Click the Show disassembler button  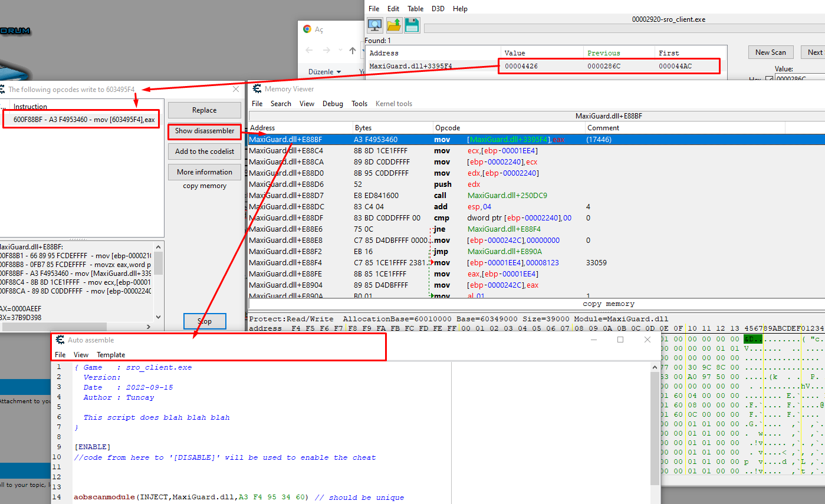(205, 131)
